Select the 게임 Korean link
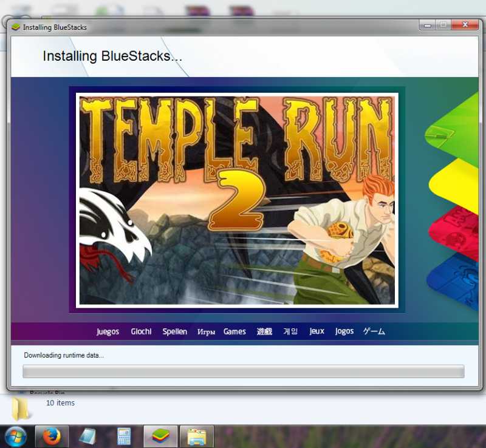The height and width of the screenshot is (448, 486). pyautogui.click(x=290, y=331)
